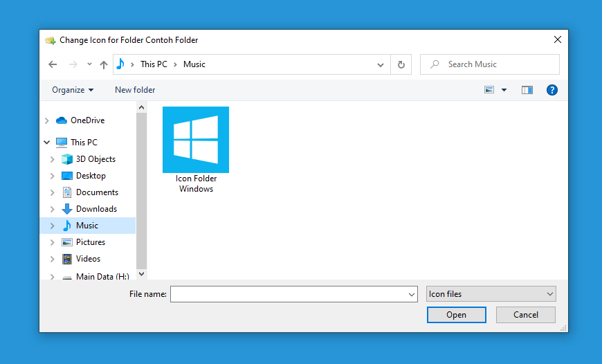Open the address bar history dropdown
602x364 pixels.
pyautogui.click(x=381, y=64)
